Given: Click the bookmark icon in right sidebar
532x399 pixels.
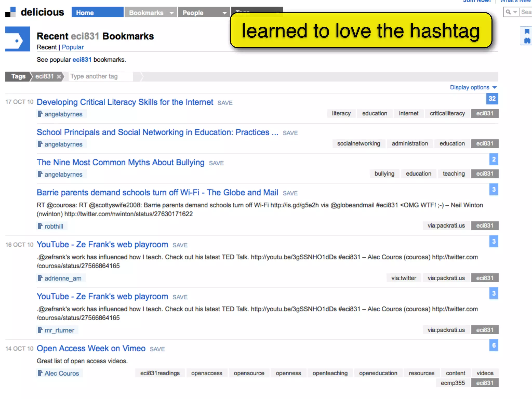Looking at the screenshot, I should pos(527,32).
